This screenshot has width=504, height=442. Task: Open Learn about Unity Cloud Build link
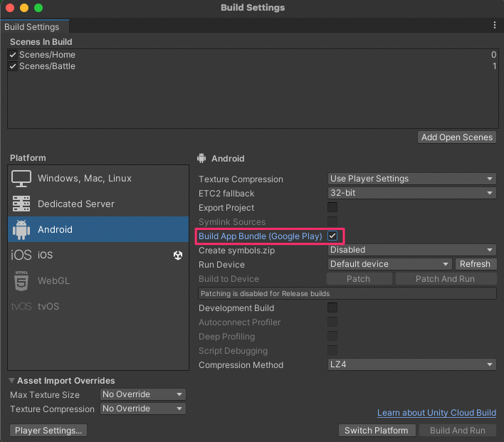(x=436, y=413)
